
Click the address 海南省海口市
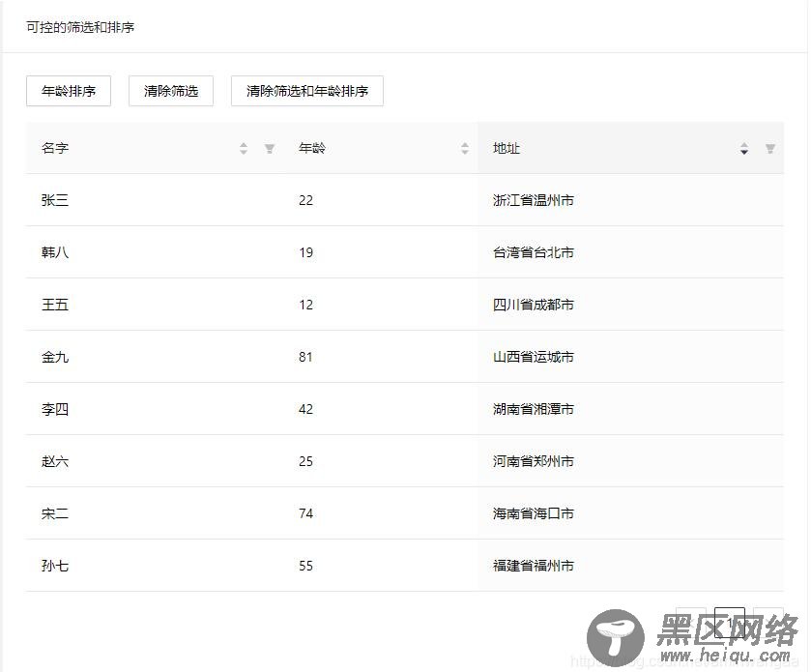(x=534, y=513)
